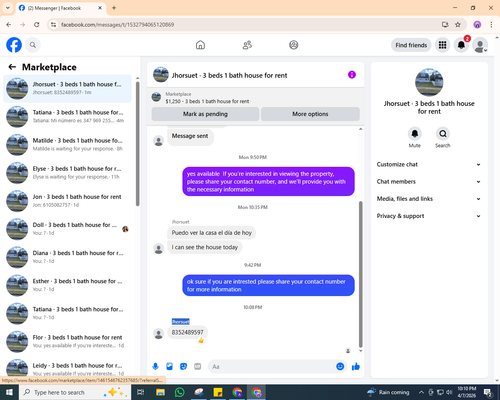Send a thumbs-up like
Image resolution: width=500 pixels, height=400 pixels.
tap(356, 367)
